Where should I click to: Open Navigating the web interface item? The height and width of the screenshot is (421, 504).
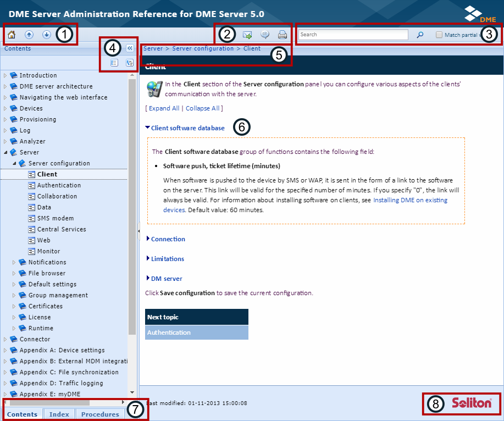[63, 97]
